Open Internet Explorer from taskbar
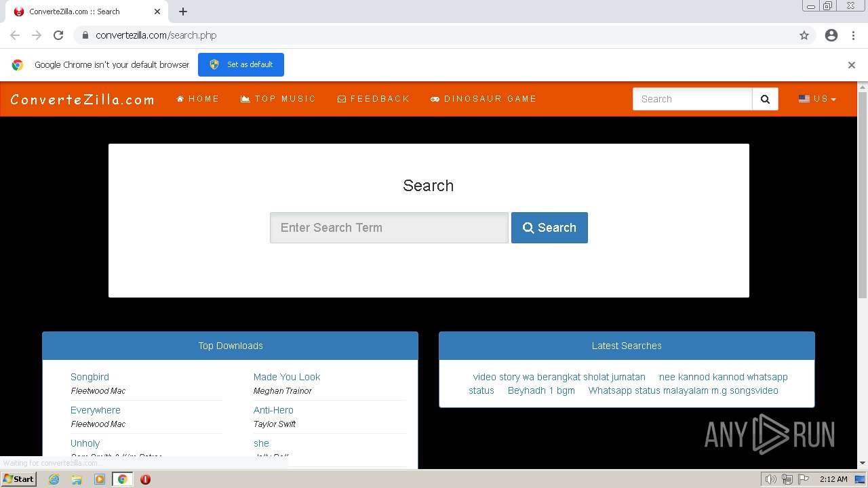The height and width of the screenshot is (488, 868). [x=54, y=479]
